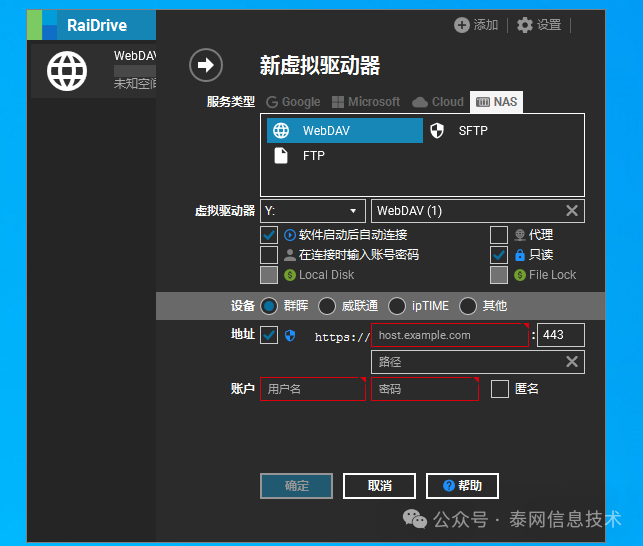The image size is (643, 546).
Task: Click the right-arrow circle icon beside 新虚拟驱动器
Action: click(x=205, y=65)
